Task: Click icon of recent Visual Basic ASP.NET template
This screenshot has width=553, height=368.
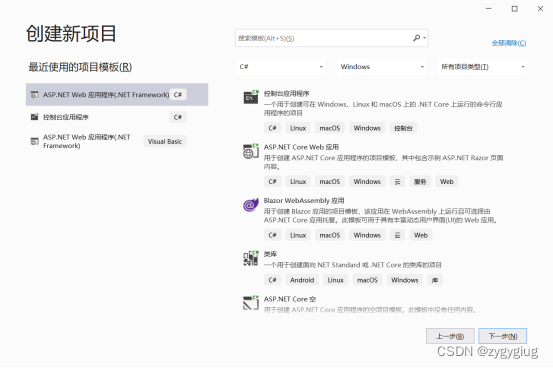Action: (x=35, y=141)
